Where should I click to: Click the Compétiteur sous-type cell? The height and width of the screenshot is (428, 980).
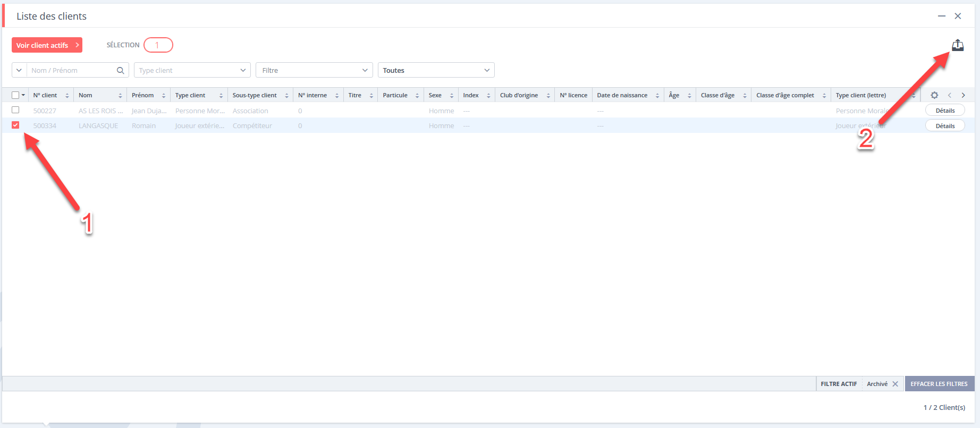tap(252, 125)
